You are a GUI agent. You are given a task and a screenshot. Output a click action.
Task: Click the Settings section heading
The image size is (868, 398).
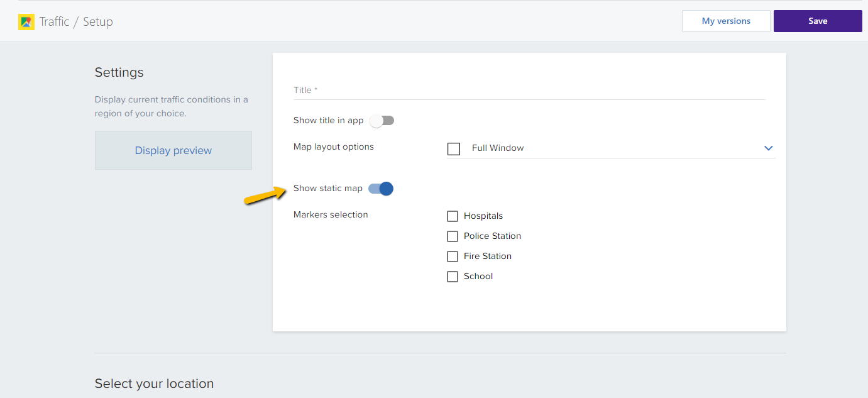click(119, 72)
